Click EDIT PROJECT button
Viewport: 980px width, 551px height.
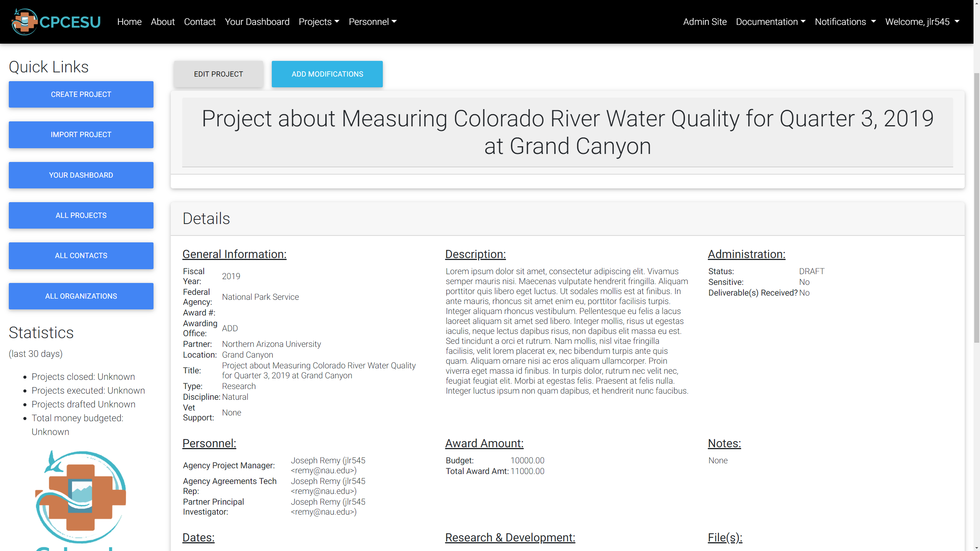(218, 74)
